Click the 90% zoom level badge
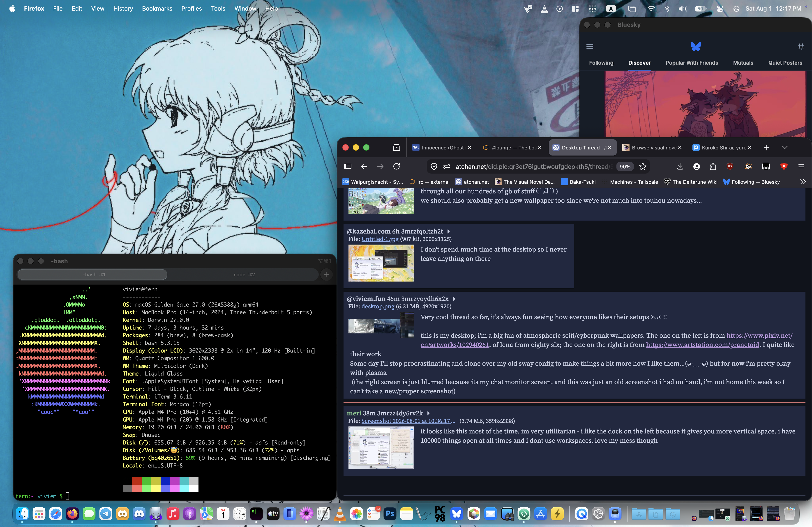 point(625,166)
